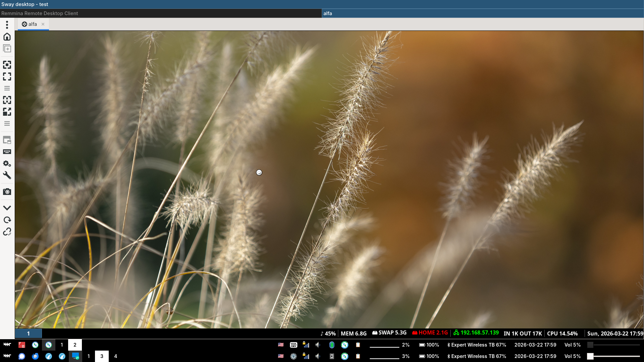Open connection preferences gears icon
The height and width of the screenshot is (362, 644).
[7, 164]
